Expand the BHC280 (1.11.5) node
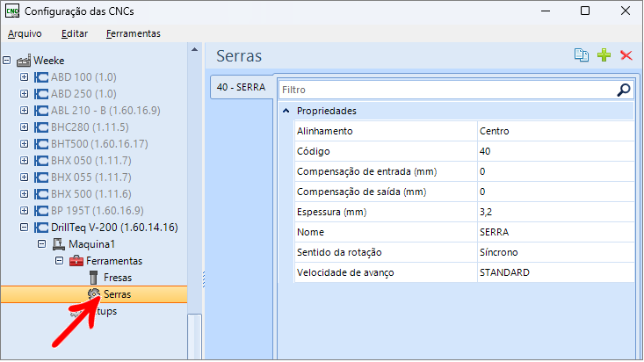The height and width of the screenshot is (362, 644). 25,127
